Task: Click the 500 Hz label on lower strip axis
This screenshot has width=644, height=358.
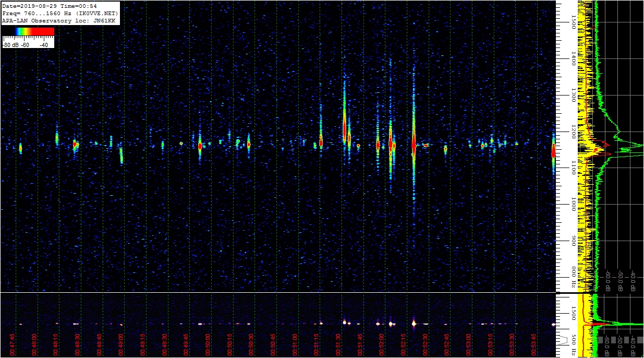Action: coord(574,344)
